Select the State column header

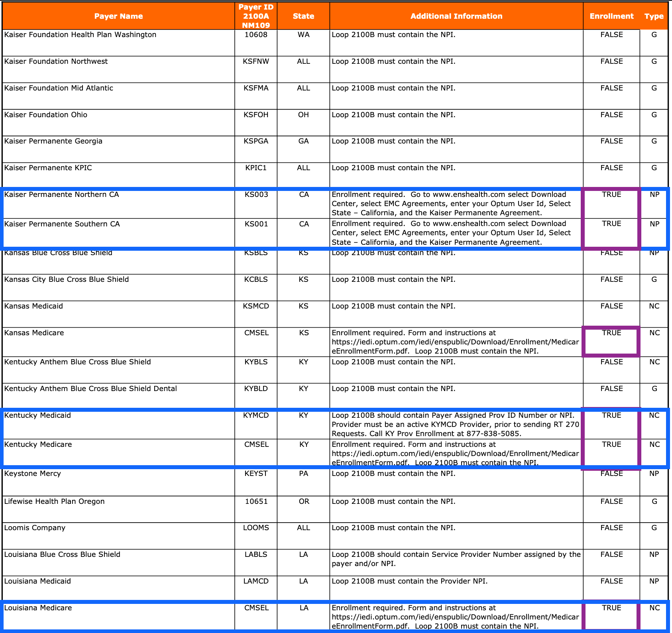pos(303,16)
